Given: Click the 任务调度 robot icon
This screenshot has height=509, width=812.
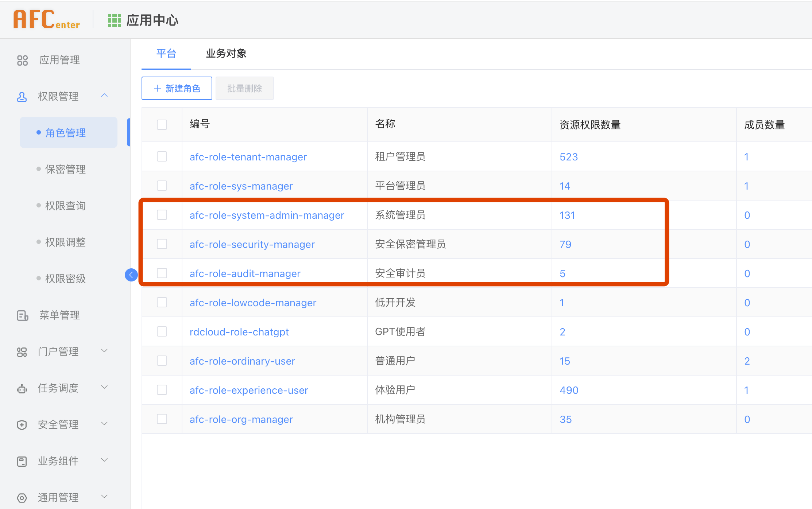Looking at the screenshot, I should 22,389.
